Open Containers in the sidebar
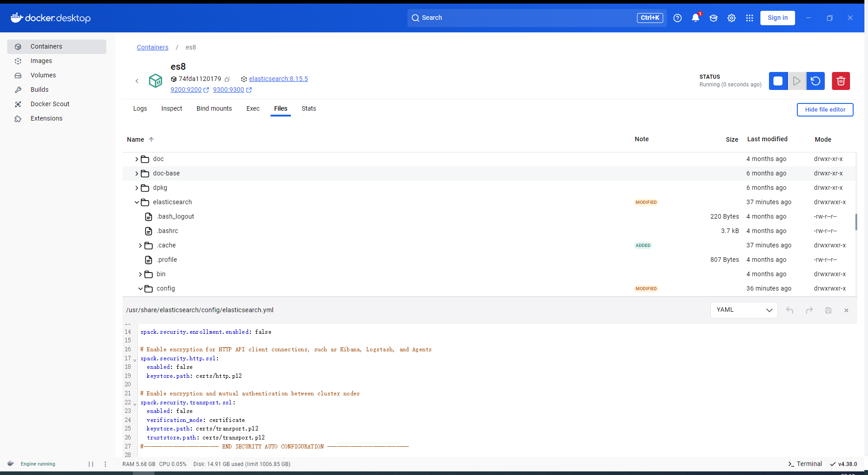 pos(57,47)
